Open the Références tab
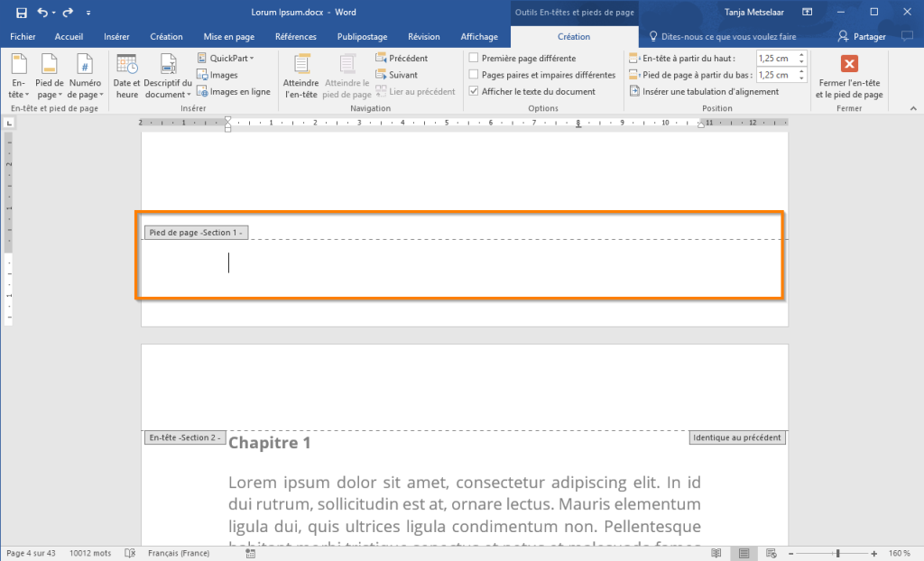The image size is (924, 561). (x=296, y=37)
